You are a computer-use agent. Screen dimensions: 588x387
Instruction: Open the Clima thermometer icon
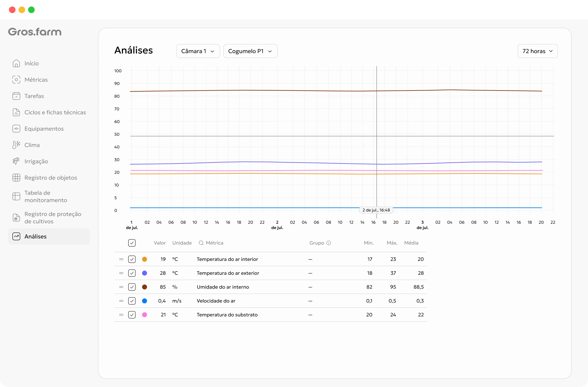coord(16,145)
